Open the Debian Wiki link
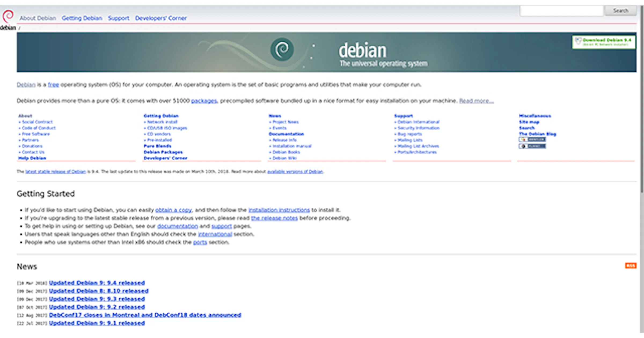644x338 pixels. (284, 158)
